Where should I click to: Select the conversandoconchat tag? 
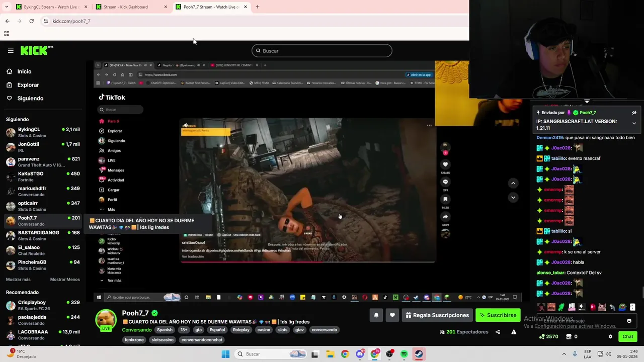coord(202,340)
